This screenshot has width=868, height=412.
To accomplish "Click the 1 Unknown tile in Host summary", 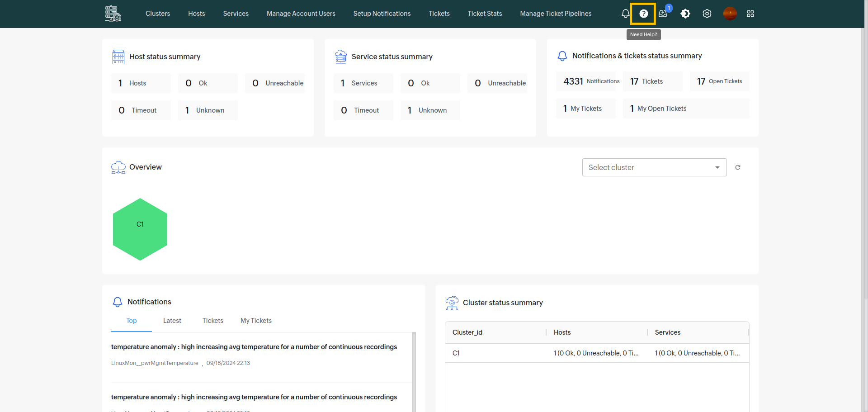I will click(208, 110).
